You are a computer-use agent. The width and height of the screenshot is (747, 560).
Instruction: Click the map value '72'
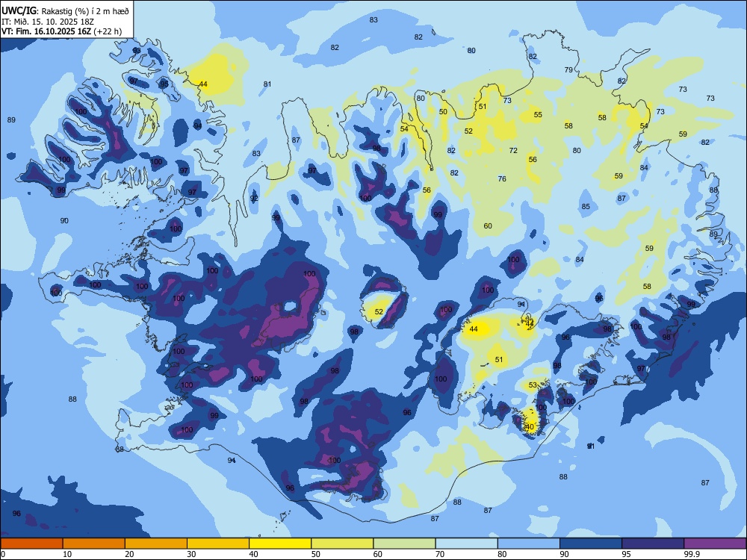point(513,151)
